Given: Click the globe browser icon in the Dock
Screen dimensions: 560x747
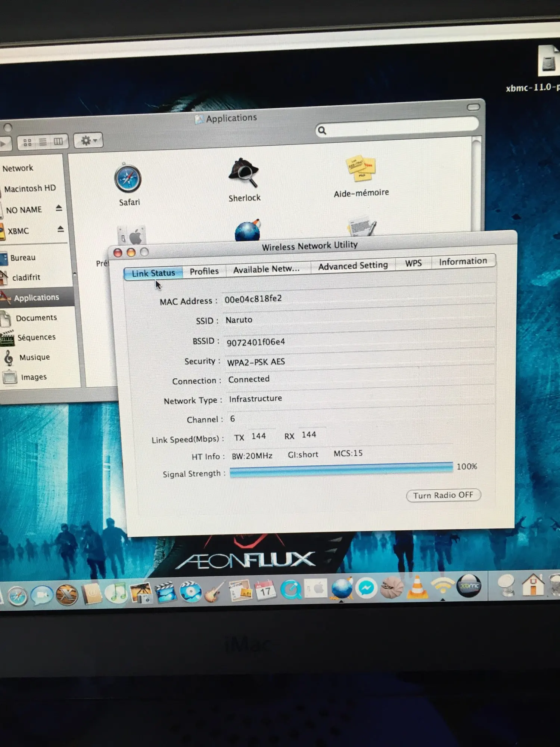Looking at the screenshot, I should [341, 588].
